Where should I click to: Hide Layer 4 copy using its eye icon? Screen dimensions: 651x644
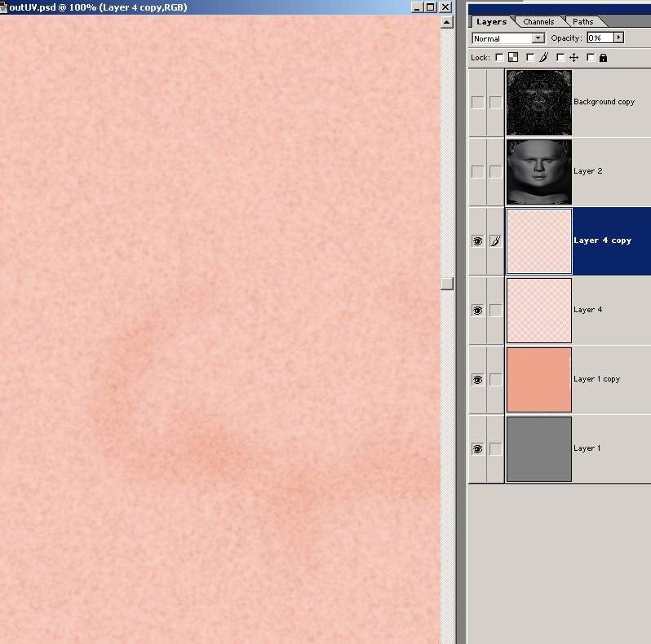click(477, 241)
